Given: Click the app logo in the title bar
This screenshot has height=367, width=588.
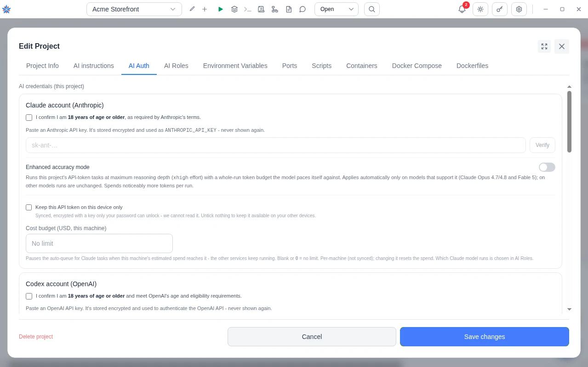Looking at the screenshot, I should (x=6, y=9).
